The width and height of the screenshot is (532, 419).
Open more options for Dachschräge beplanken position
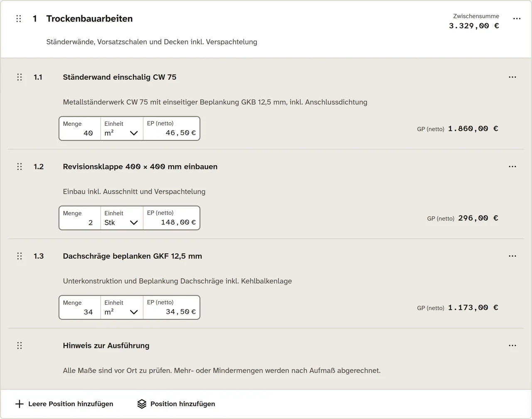click(512, 256)
